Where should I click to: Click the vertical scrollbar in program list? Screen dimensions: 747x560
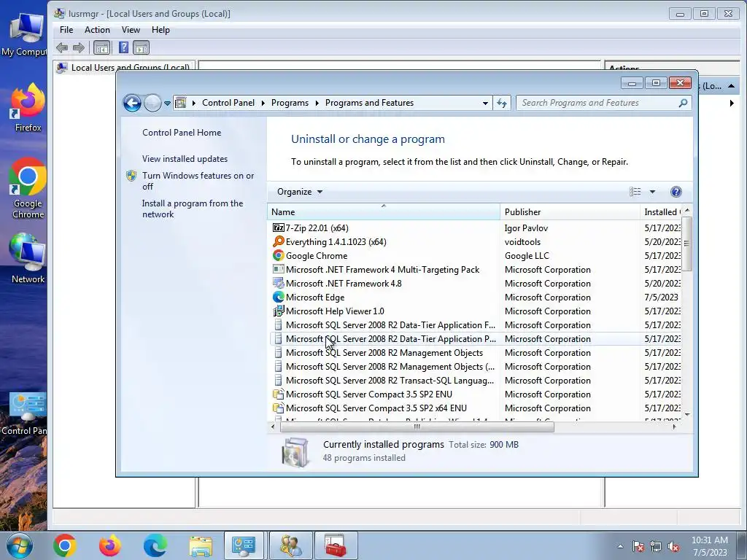686,244
